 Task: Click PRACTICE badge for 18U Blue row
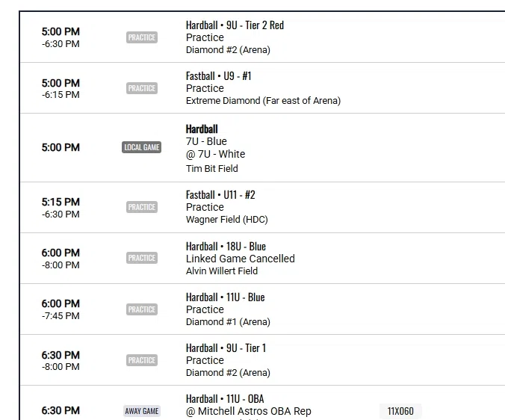(x=141, y=258)
